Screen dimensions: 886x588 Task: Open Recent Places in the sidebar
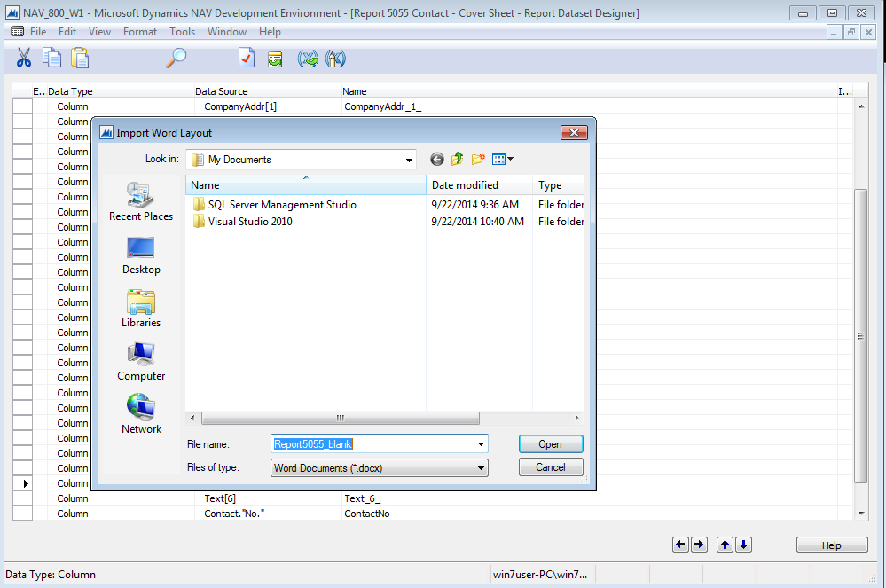pyautogui.click(x=140, y=202)
